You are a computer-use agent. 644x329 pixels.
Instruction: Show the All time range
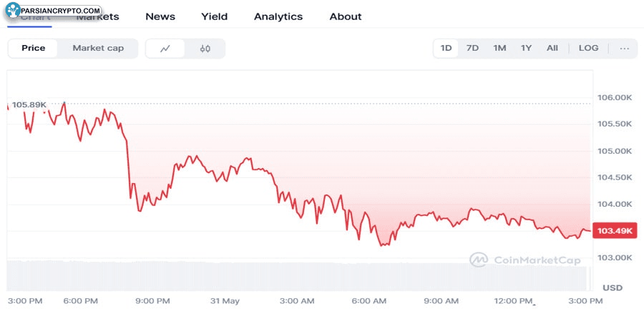(x=552, y=48)
